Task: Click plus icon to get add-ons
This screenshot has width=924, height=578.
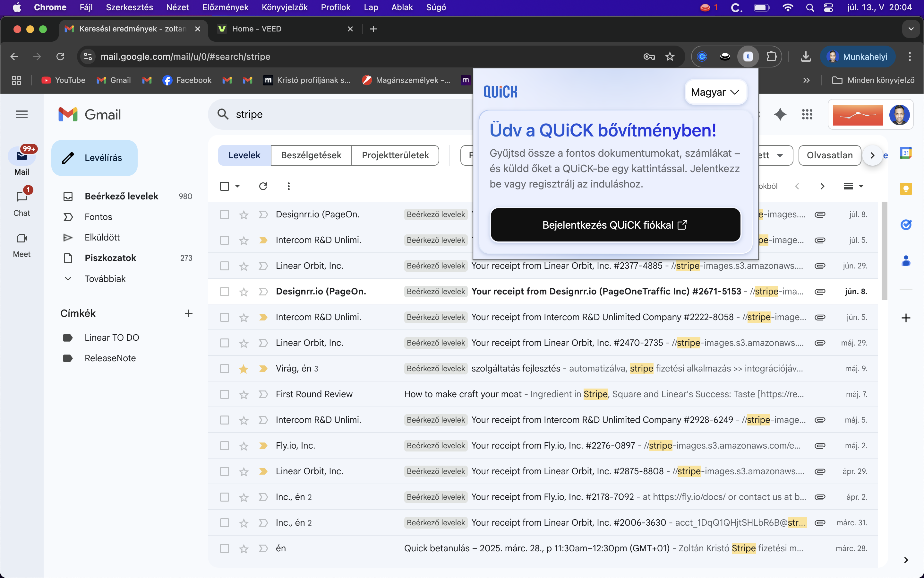Action: click(x=906, y=318)
